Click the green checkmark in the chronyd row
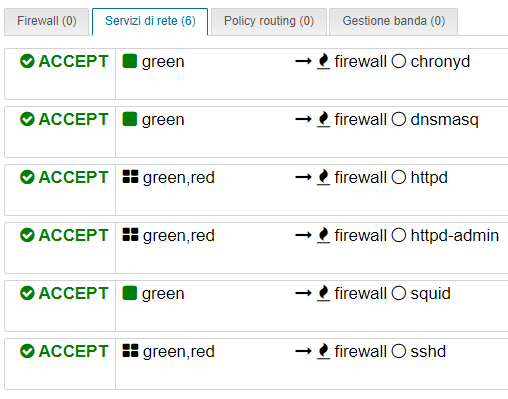The width and height of the screenshot is (508, 399). coord(27,61)
